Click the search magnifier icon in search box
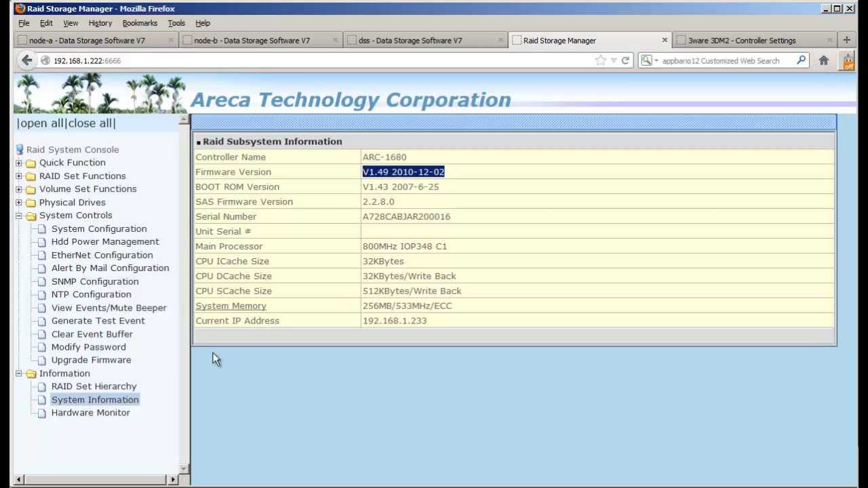This screenshot has width=868, height=488. point(801,60)
